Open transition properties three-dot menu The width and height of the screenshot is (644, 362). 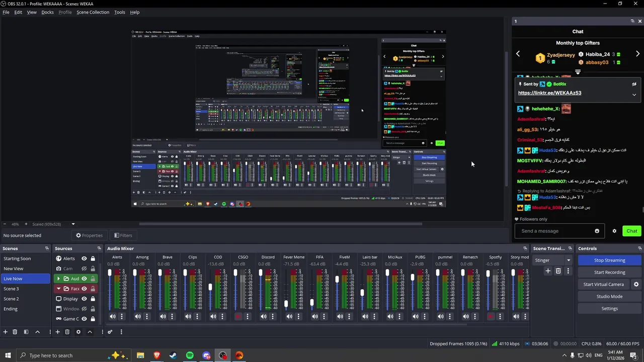[x=568, y=271]
